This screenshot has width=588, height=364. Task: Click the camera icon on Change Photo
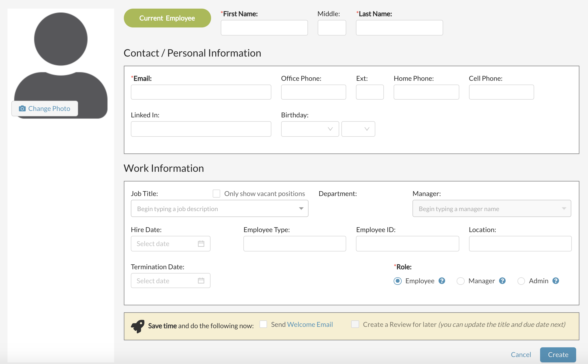pyautogui.click(x=22, y=108)
